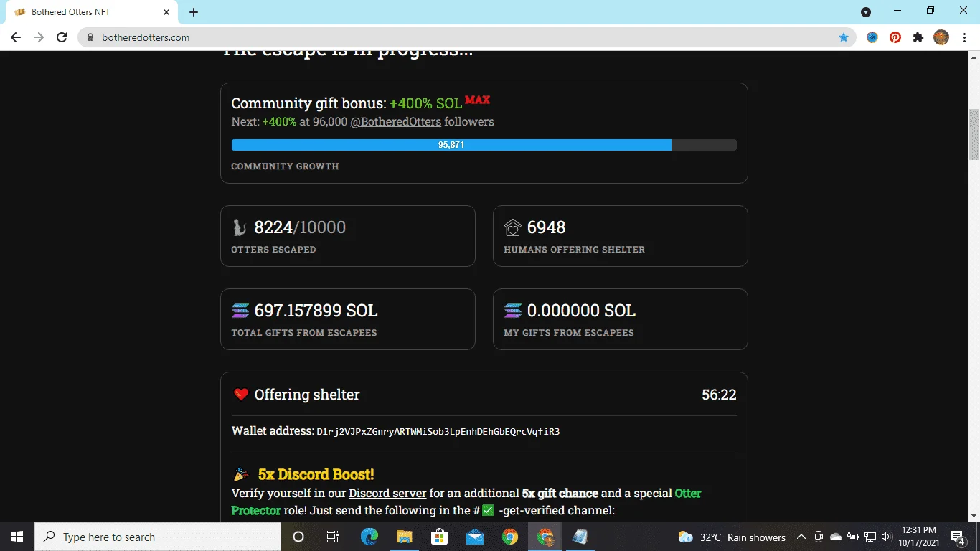
Task: Click the green checkmark emoji before get-verified
Action: (x=488, y=511)
